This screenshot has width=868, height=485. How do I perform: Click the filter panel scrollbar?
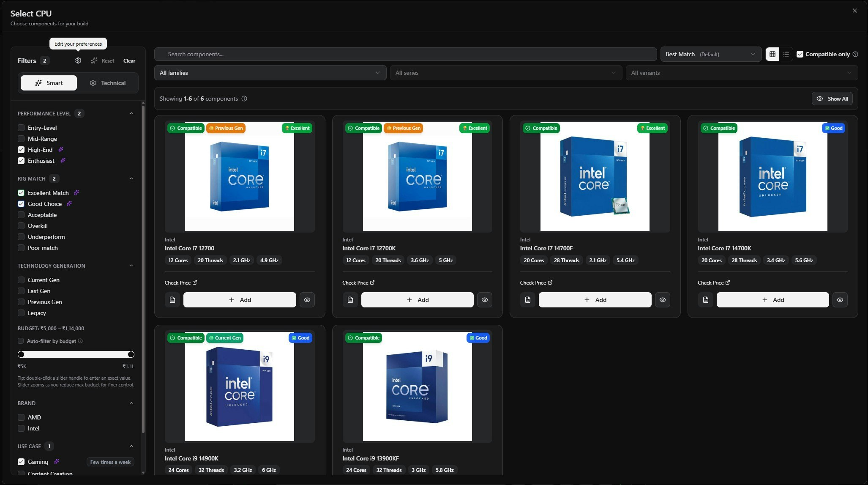click(143, 269)
